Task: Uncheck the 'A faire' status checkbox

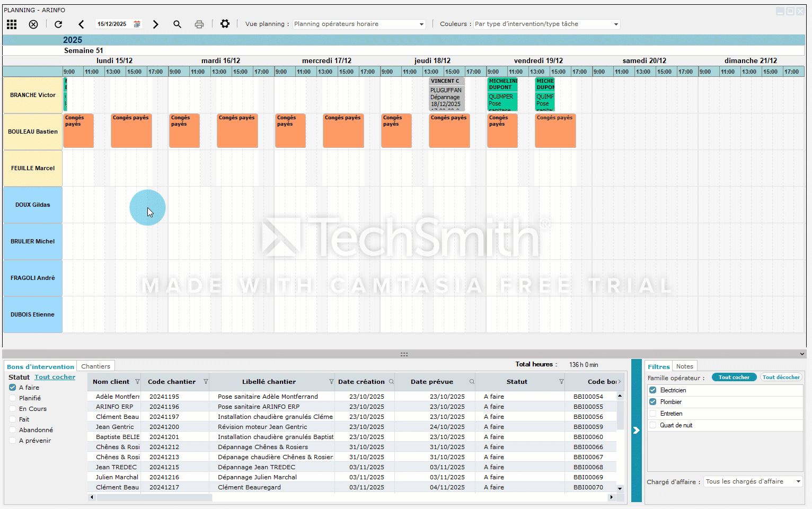Action: pyautogui.click(x=13, y=388)
